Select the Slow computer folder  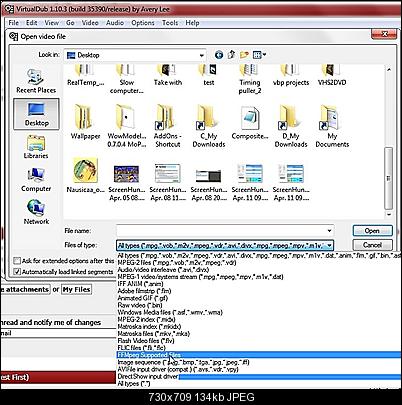coord(127,80)
